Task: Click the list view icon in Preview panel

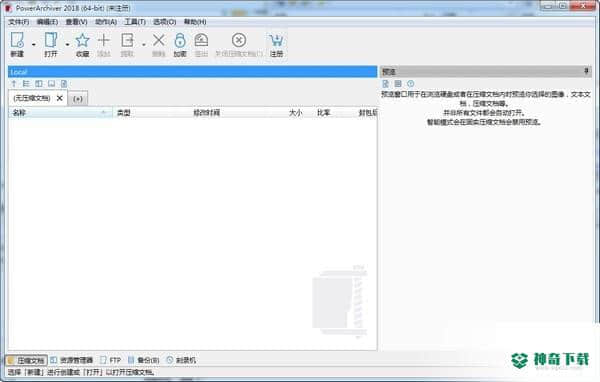Action: (x=398, y=83)
